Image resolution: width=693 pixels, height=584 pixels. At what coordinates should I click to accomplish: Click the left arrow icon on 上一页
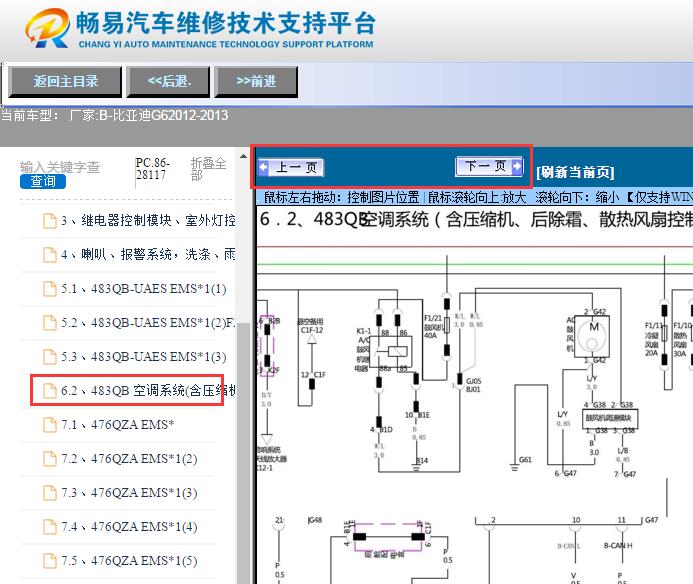click(263, 168)
